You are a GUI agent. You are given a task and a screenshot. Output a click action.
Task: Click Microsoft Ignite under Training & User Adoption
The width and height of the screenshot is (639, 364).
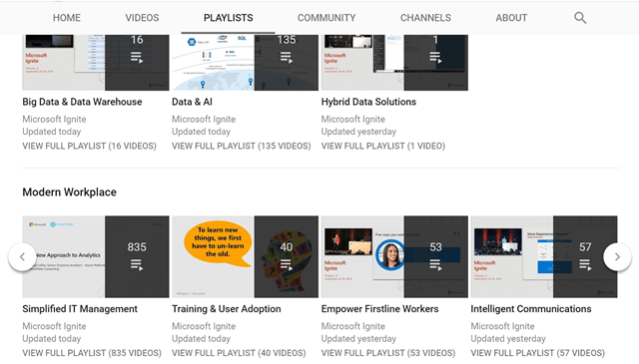[204, 326]
